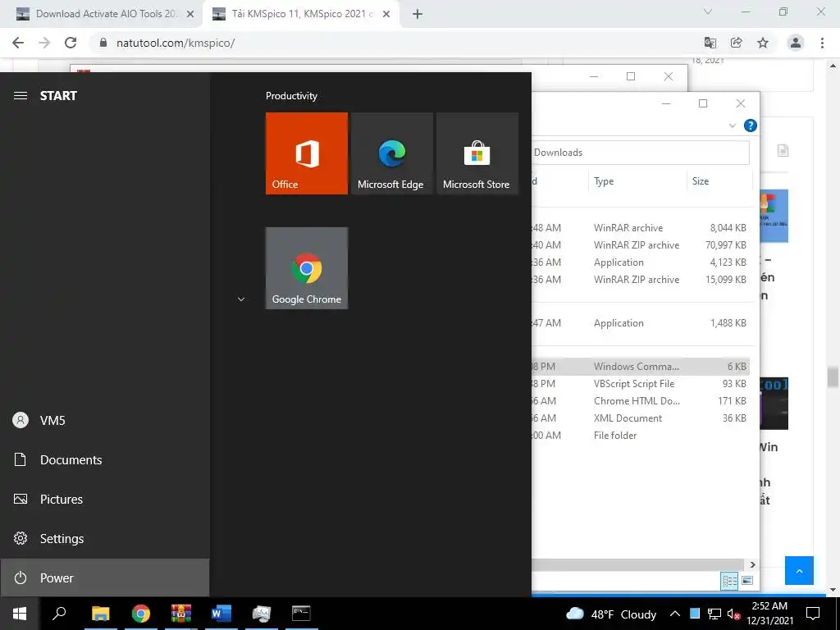This screenshot has width=840, height=630.
Task: Open the notification center icon
Action: [813, 614]
